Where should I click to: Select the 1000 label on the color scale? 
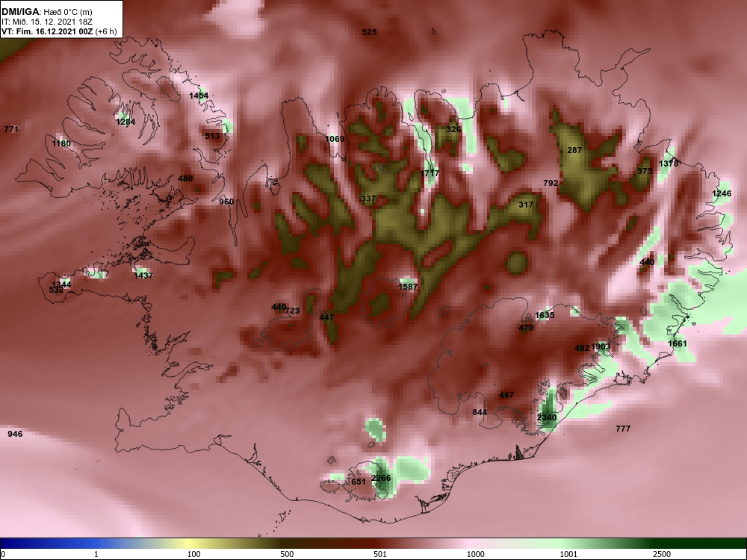click(475, 554)
